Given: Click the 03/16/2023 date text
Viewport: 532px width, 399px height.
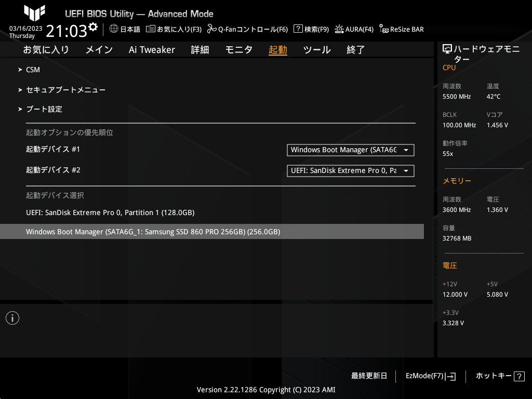Looking at the screenshot, I should (x=26, y=29).
